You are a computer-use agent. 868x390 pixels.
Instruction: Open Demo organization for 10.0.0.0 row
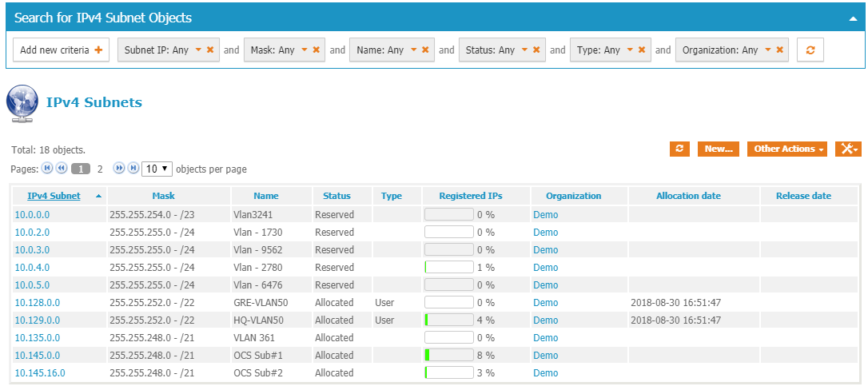(x=546, y=215)
